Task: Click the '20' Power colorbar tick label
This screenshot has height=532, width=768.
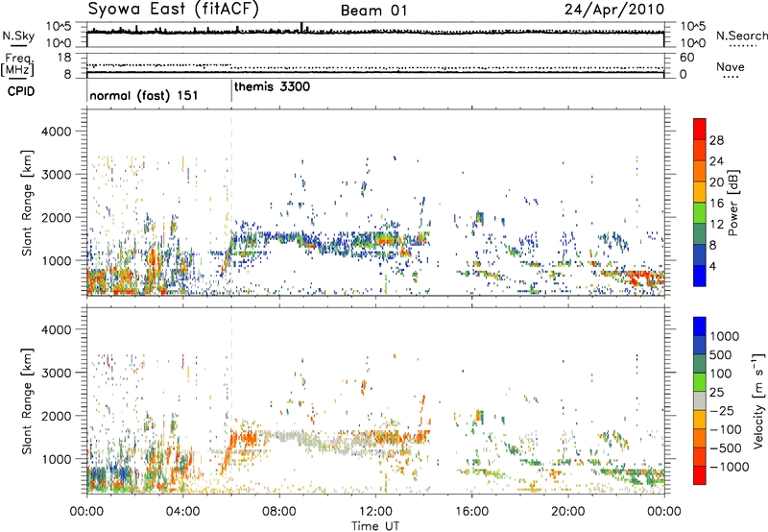Action: click(716, 182)
